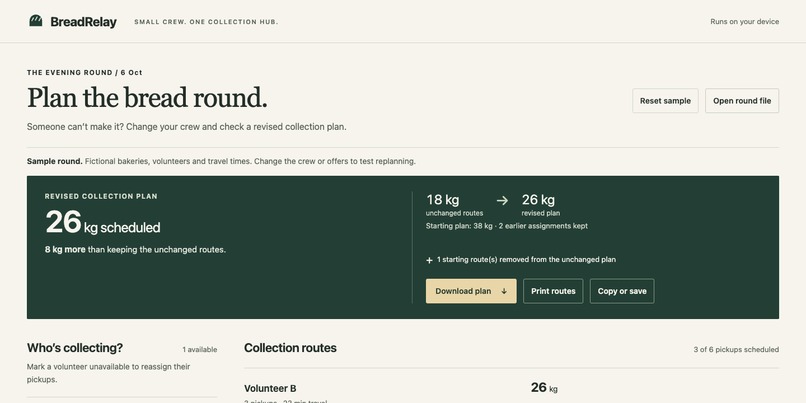Click the '26 kg scheduled' headline
This screenshot has height=403, width=806.
(x=103, y=223)
